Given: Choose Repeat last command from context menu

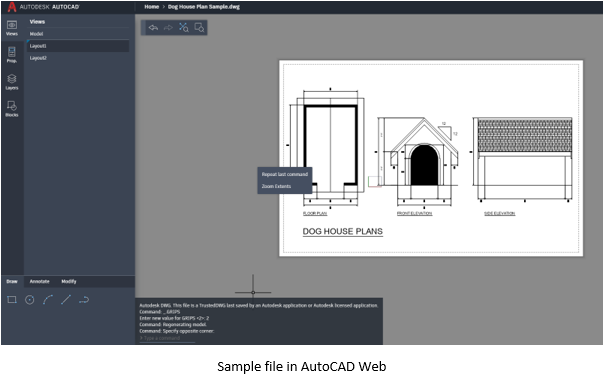Looking at the screenshot, I should point(285,174).
